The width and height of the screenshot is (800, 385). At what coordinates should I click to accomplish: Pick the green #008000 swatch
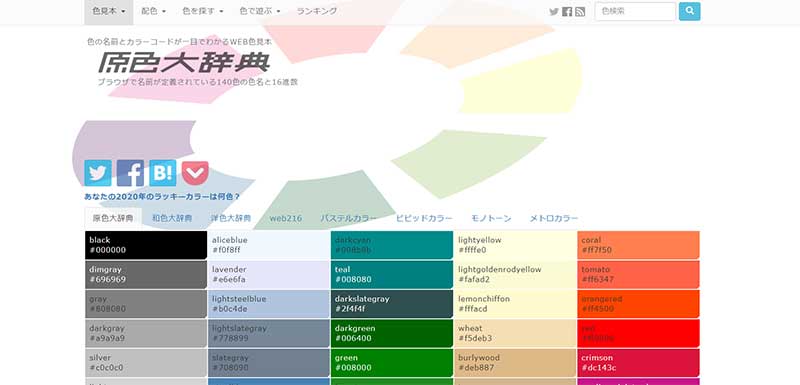coord(392,363)
